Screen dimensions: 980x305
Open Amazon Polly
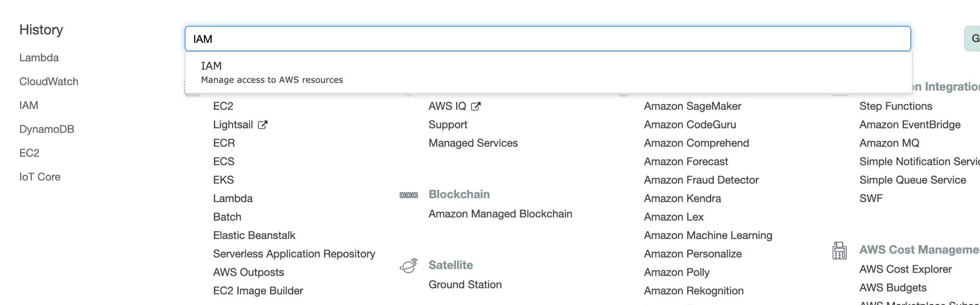tap(677, 273)
